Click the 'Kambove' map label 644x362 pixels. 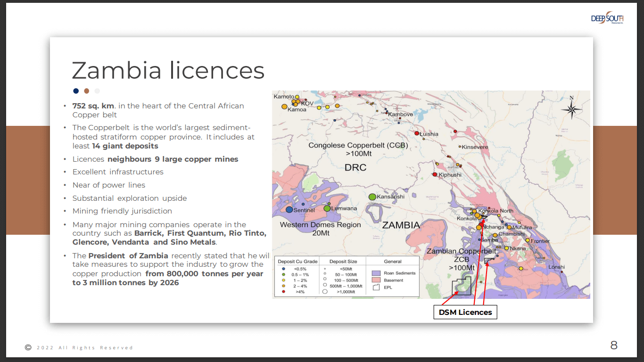click(400, 114)
